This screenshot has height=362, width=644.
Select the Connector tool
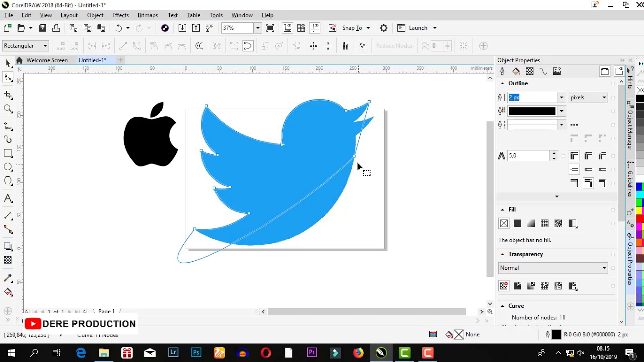[x=8, y=229]
